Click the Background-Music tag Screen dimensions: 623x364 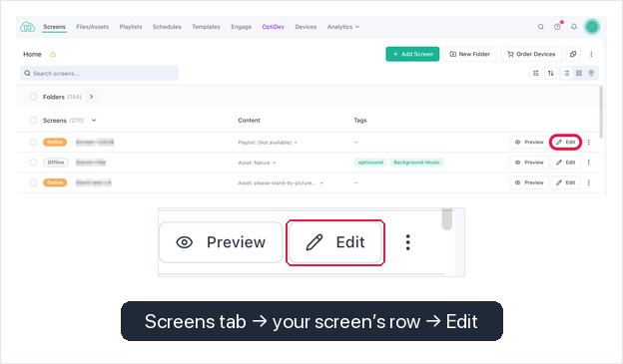tap(416, 163)
